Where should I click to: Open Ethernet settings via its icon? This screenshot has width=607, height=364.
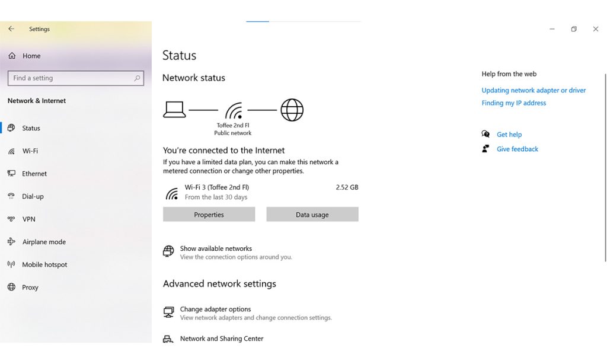click(12, 173)
